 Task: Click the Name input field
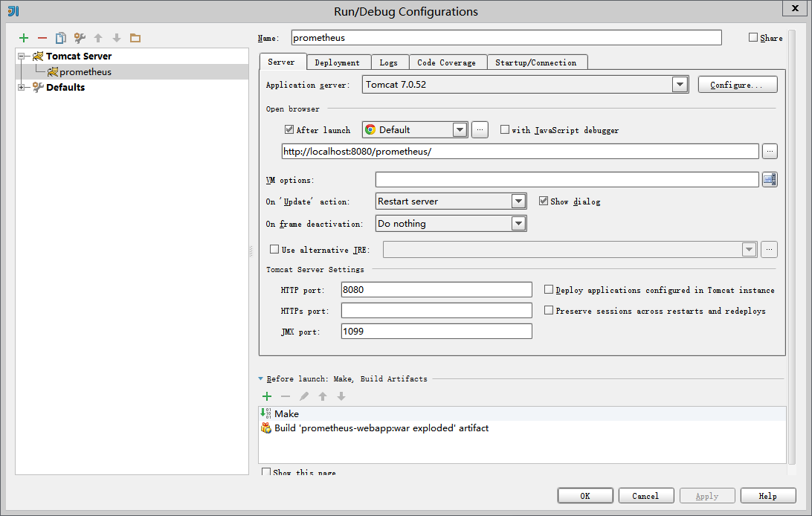coord(506,37)
